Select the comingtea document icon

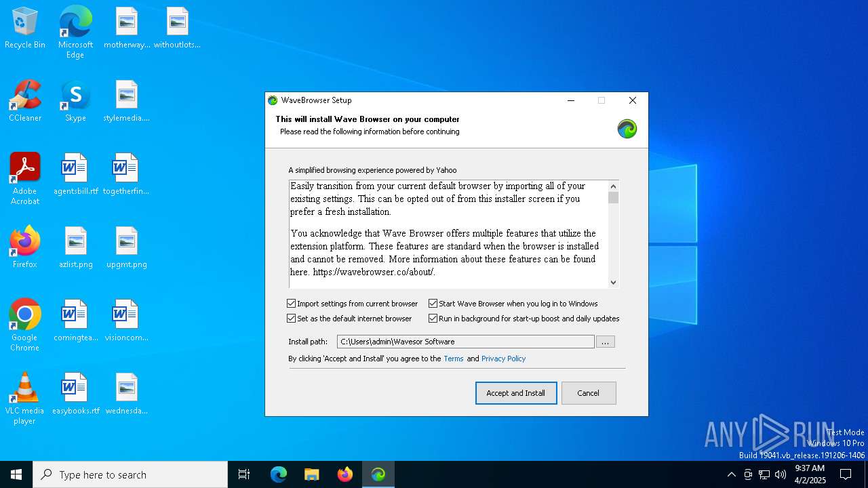[75, 321]
